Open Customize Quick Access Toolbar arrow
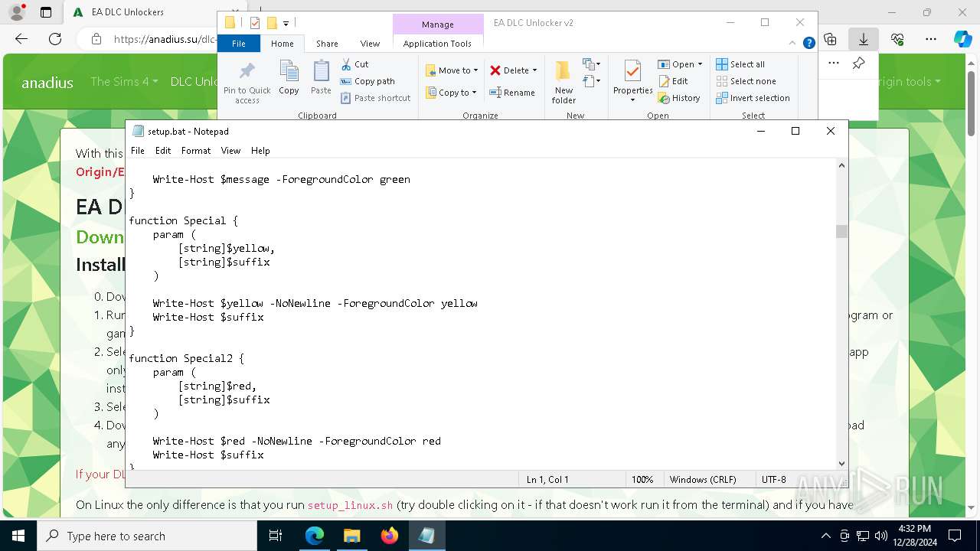 [x=286, y=24]
